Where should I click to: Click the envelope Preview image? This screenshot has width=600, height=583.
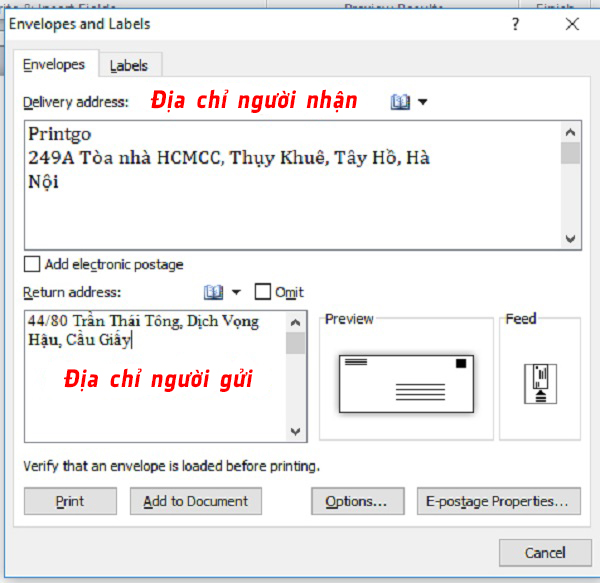coord(406,383)
